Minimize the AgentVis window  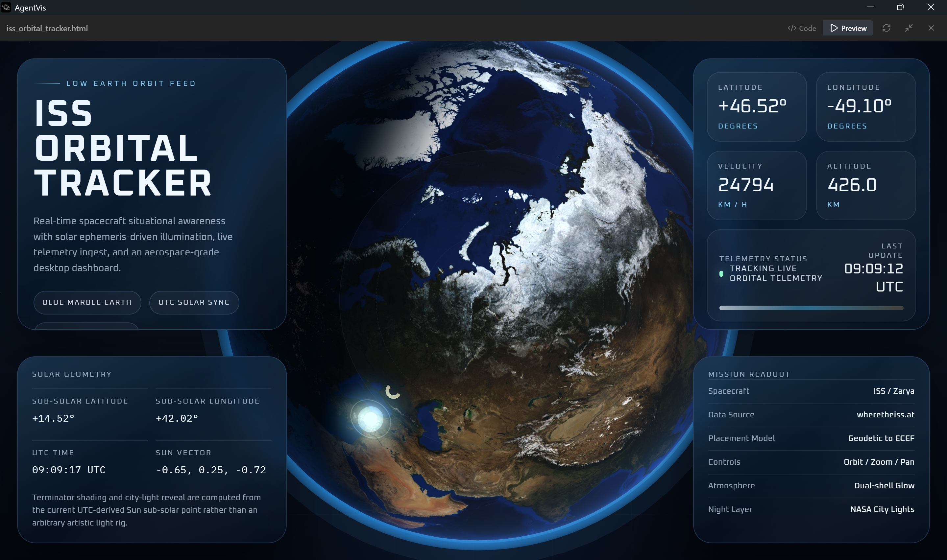point(870,7)
